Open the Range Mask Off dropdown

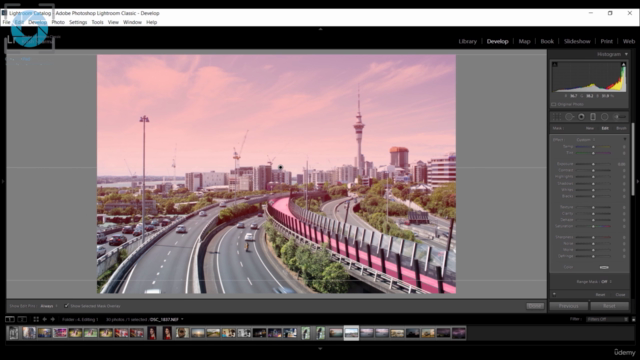pos(606,282)
